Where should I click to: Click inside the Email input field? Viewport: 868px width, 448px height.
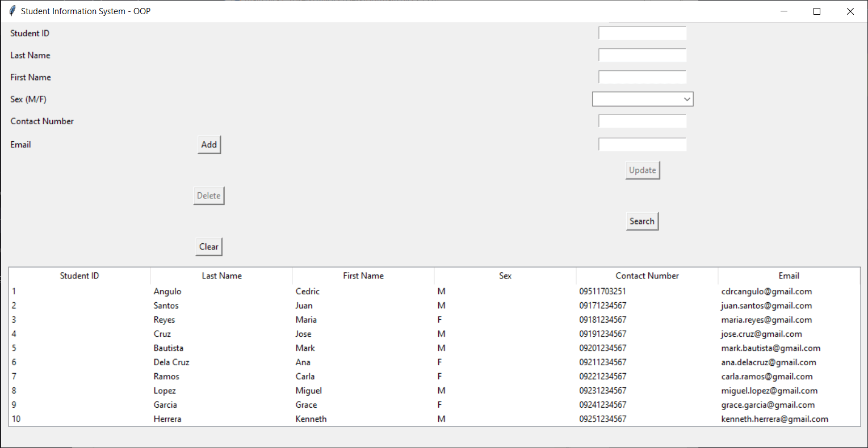(x=642, y=144)
